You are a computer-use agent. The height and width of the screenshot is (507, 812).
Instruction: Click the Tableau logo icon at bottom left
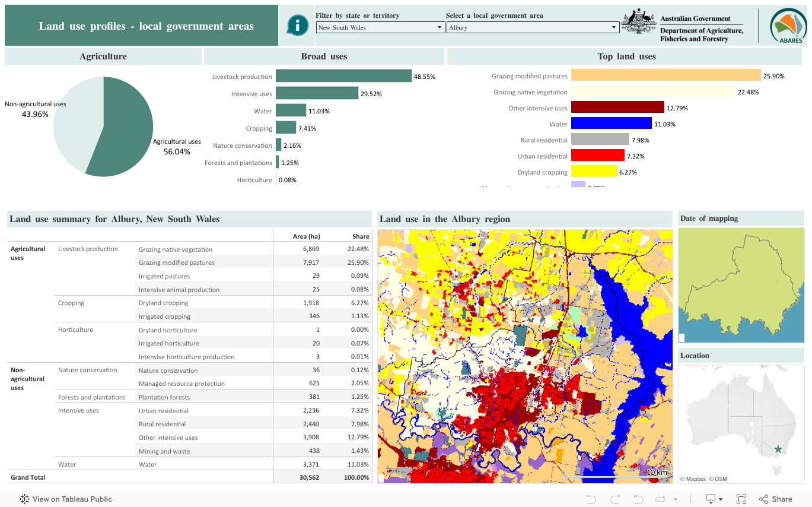25,499
